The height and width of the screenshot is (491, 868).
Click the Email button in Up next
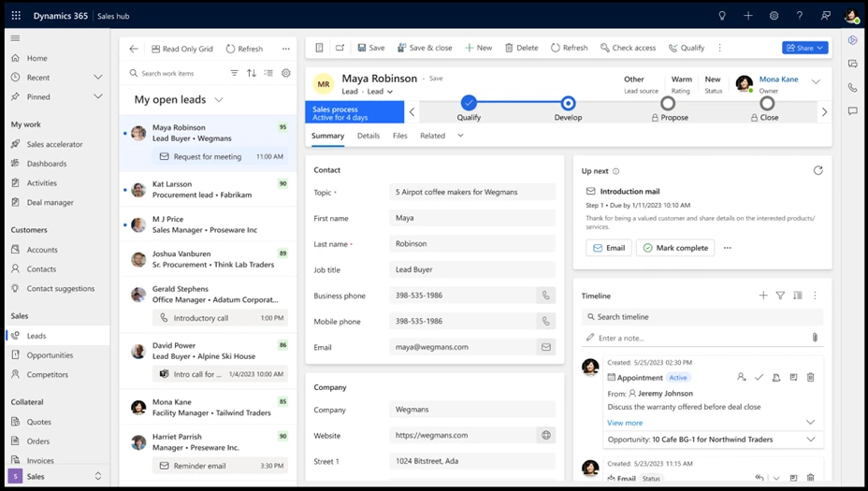(x=608, y=248)
